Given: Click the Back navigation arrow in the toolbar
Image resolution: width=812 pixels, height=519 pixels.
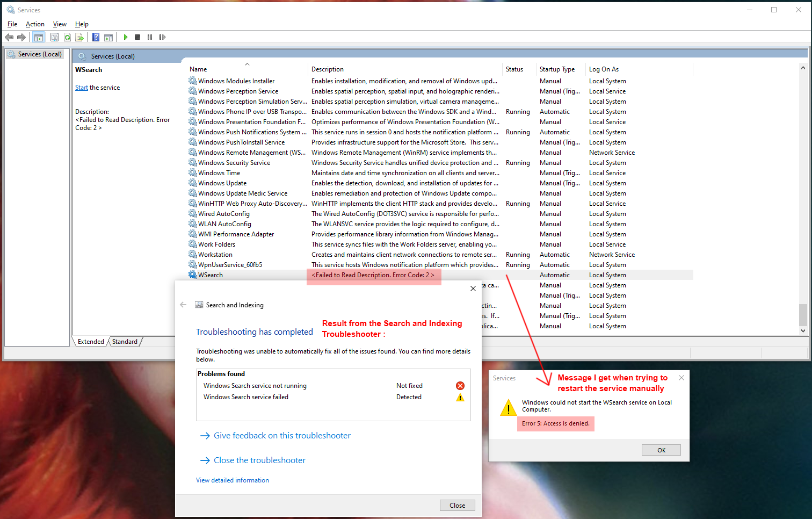Looking at the screenshot, I should click(x=9, y=37).
